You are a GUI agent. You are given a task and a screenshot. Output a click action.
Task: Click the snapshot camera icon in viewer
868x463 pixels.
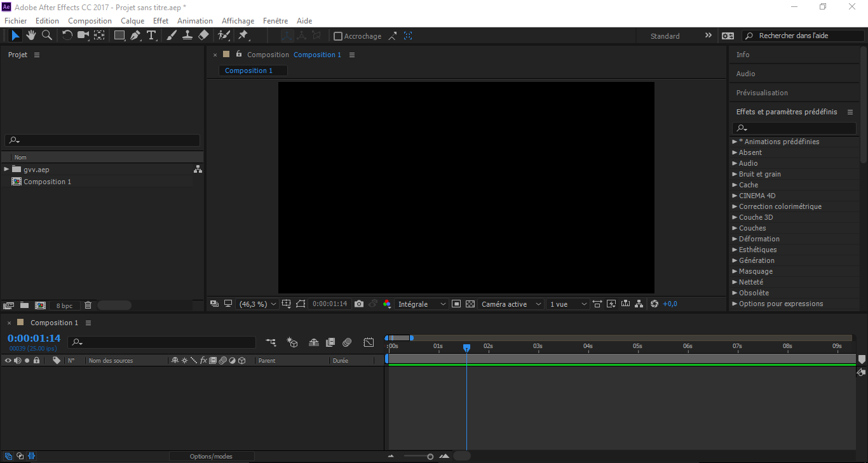pos(359,304)
